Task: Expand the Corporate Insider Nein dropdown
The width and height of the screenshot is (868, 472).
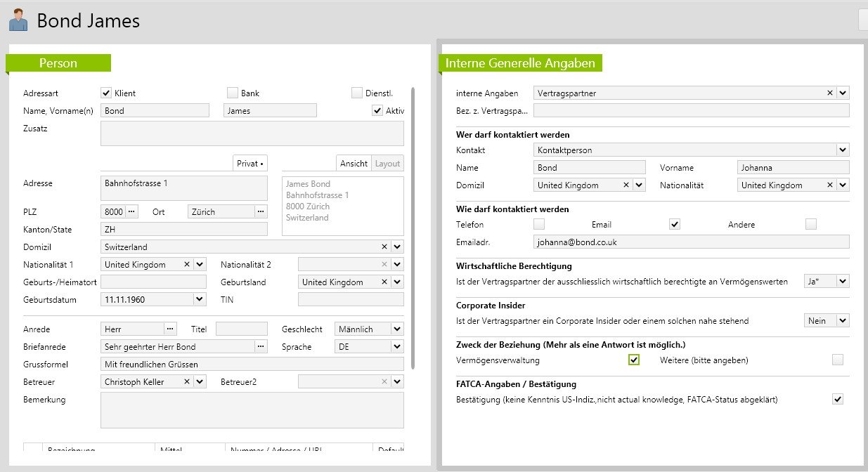Action: pos(843,320)
